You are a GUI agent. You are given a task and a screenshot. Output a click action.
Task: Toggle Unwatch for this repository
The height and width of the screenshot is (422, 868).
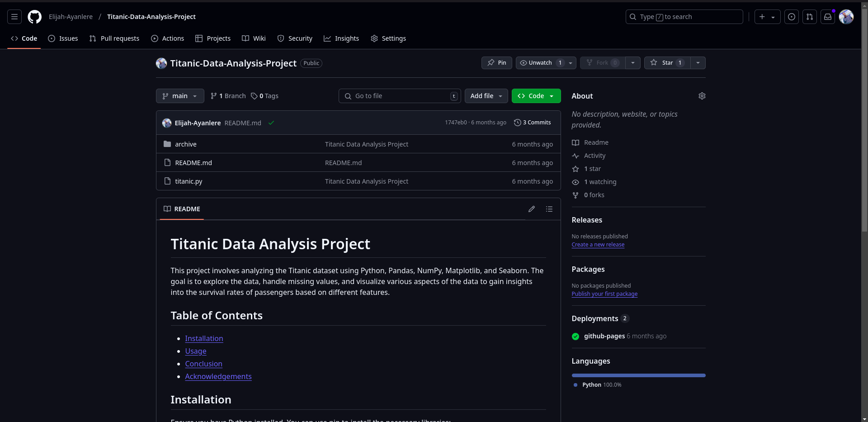[540, 63]
